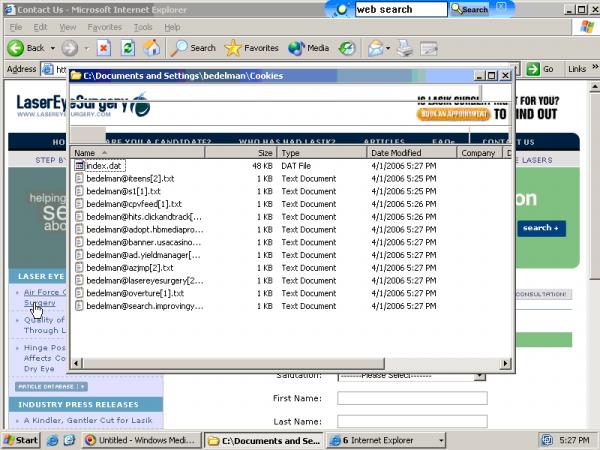The height and width of the screenshot is (450, 600).
Task: Expand the Mail button dropdown arrow
Action: 388,48
